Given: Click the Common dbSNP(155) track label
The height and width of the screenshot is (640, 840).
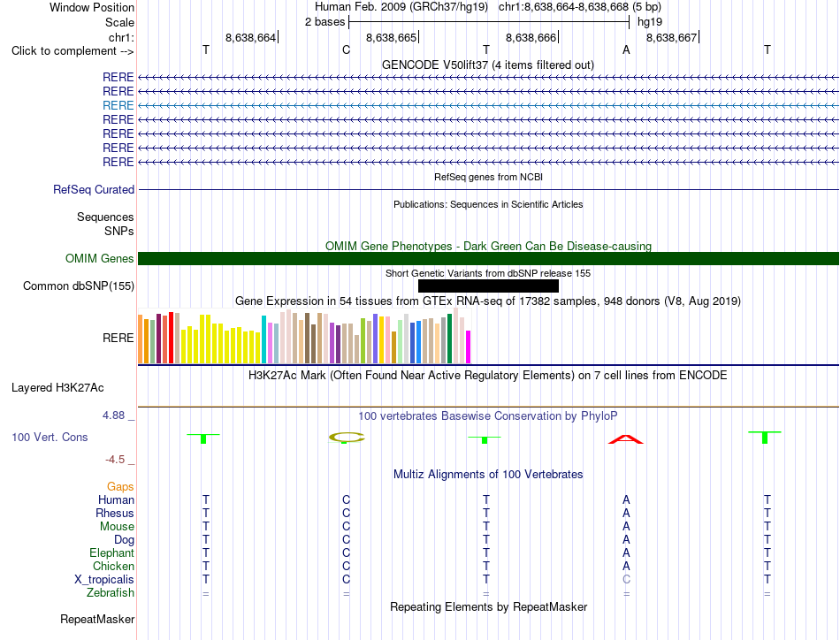Looking at the screenshot, I should click(x=78, y=286).
